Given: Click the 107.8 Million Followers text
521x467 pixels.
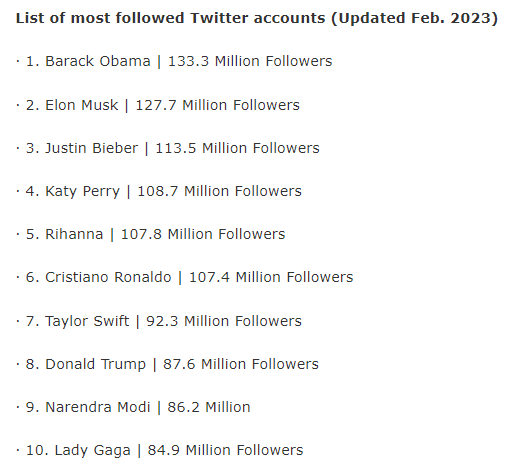Looking at the screenshot, I should (203, 234).
